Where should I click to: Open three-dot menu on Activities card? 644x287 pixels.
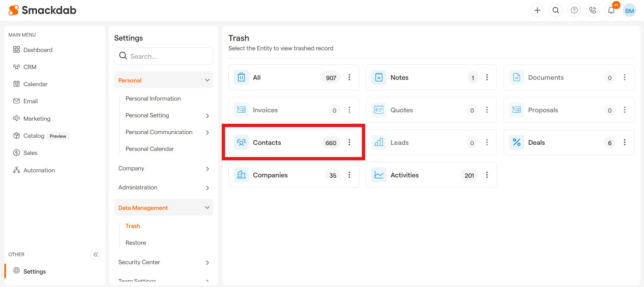[487, 175]
